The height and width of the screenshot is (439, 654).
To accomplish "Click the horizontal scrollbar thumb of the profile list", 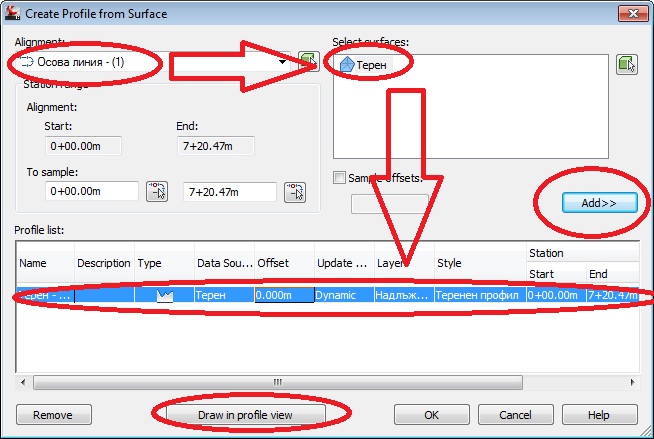I will (x=278, y=382).
